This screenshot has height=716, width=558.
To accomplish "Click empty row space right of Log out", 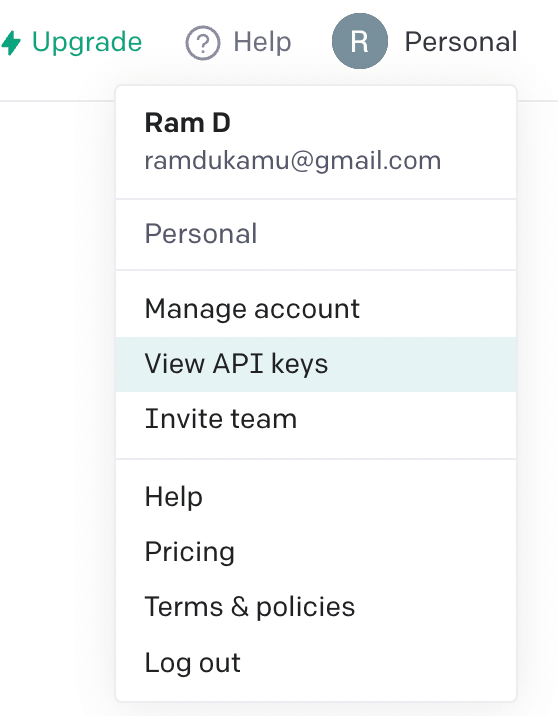I will click(x=379, y=663).
